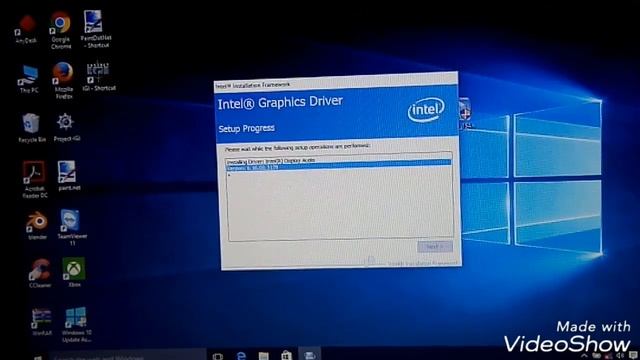Select the paint.net desktop icon
640x360 pixels.
69,176
